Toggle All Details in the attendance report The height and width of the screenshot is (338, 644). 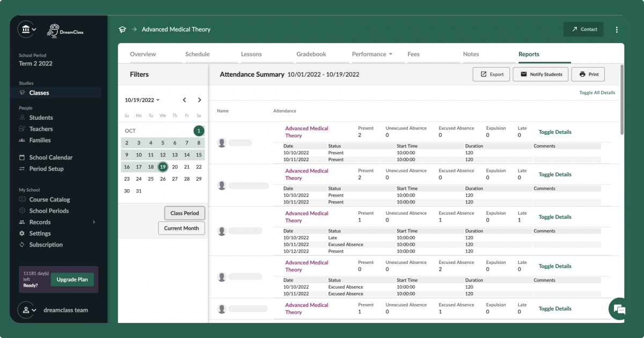(x=597, y=92)
